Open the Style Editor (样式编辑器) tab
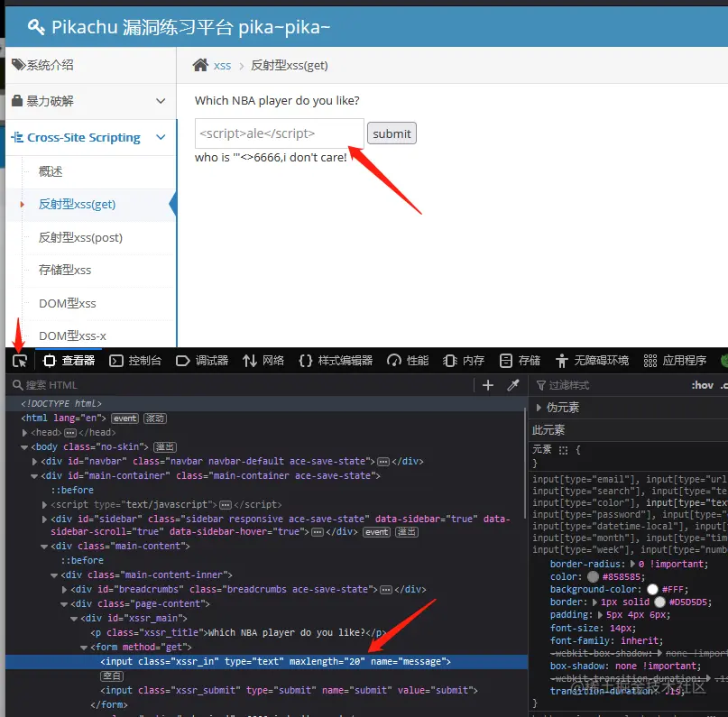 click(336, 361)
